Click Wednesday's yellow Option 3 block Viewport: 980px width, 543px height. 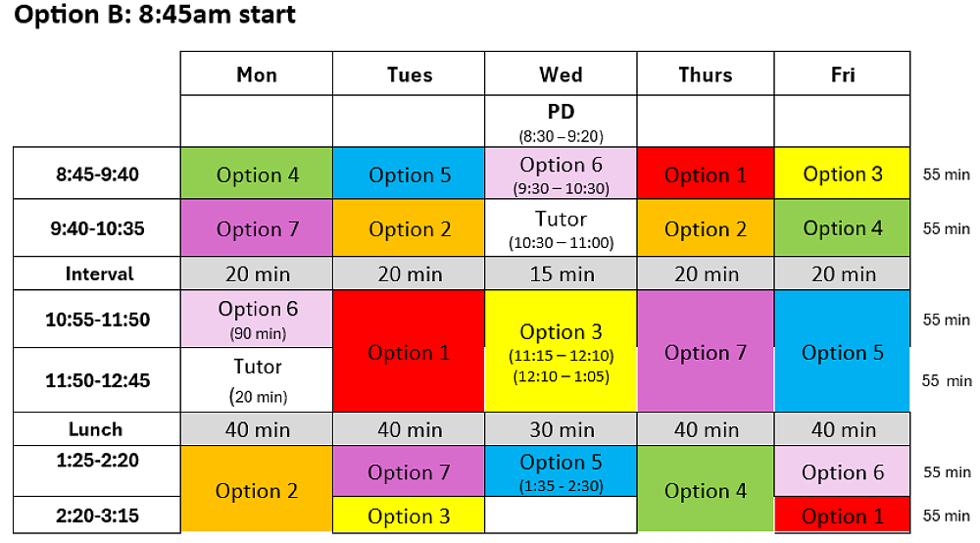click(561, 351)
